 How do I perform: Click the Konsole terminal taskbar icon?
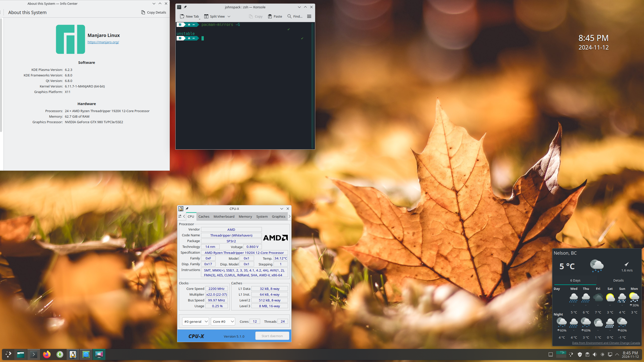pos(34,354)
